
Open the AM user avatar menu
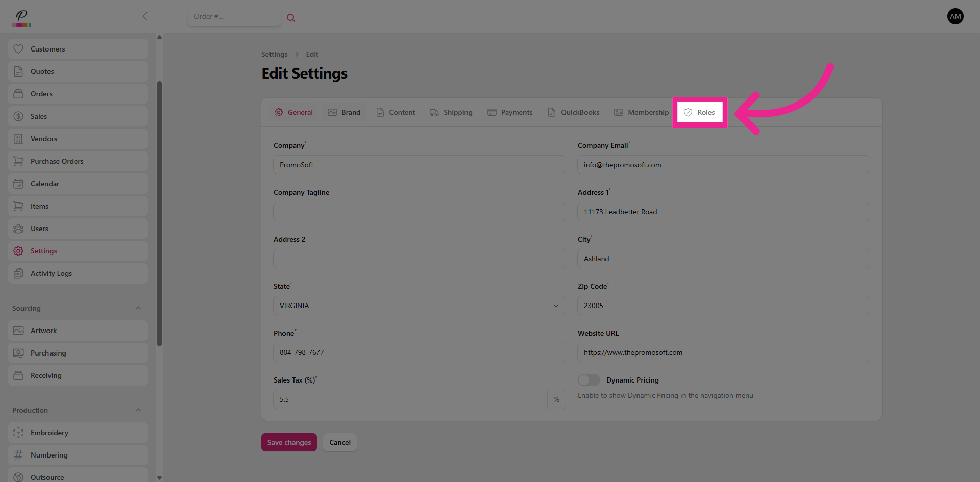955,16
